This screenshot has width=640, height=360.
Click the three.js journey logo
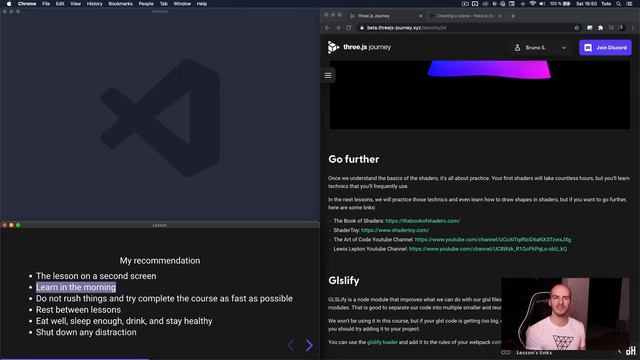point(359,47)
